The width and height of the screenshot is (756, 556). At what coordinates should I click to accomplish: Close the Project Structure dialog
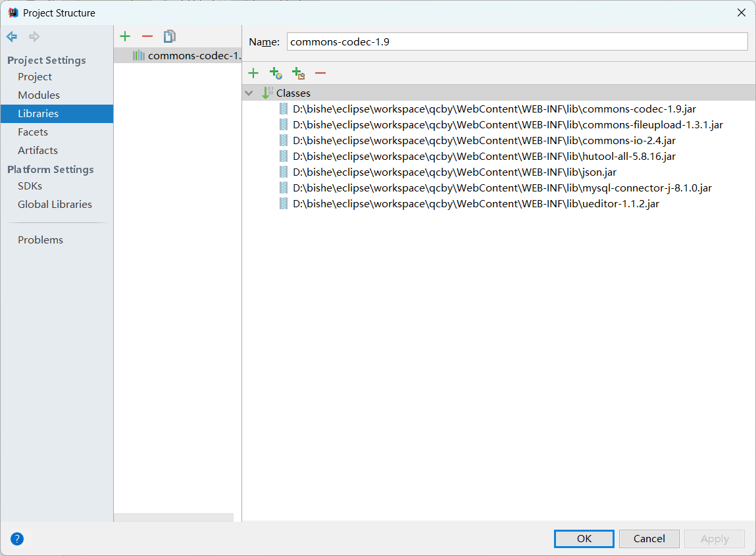point(742,13)
